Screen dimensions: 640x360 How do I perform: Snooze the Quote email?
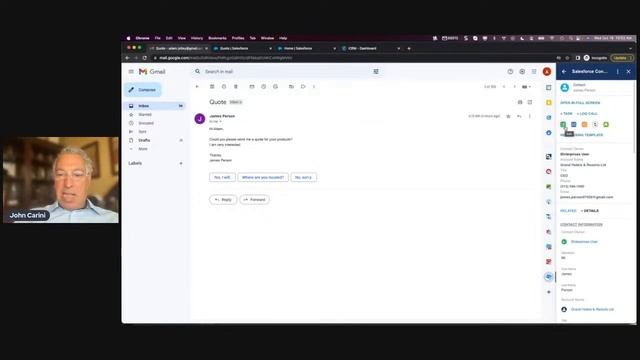(264, 87)
